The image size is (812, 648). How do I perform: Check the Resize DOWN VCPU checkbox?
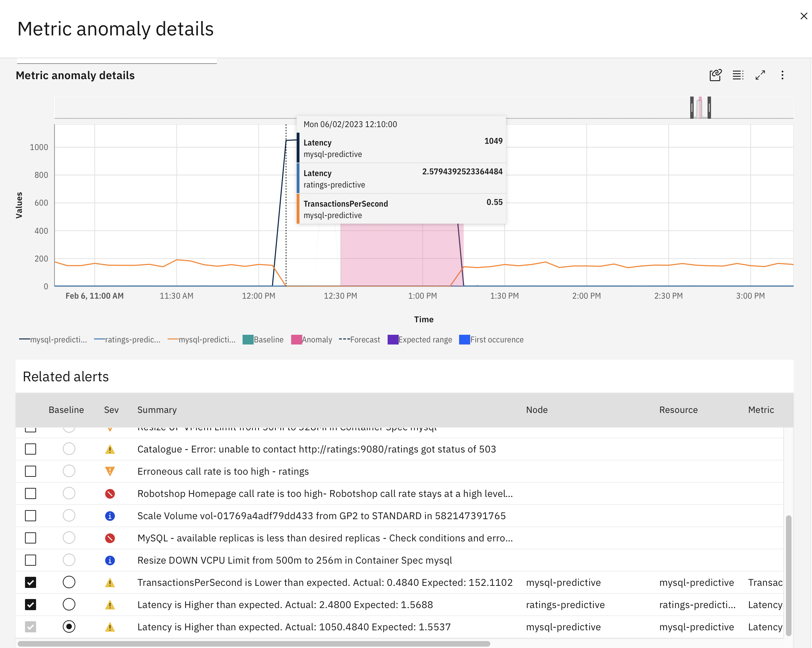click(x=31, y=560)
